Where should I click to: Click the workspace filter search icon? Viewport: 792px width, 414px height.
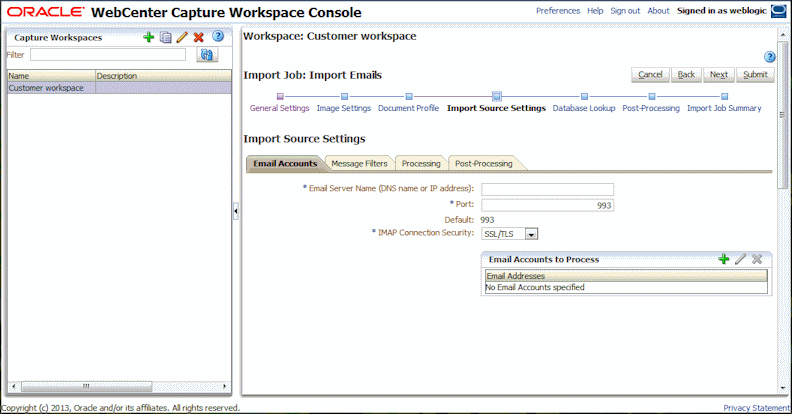207,55
